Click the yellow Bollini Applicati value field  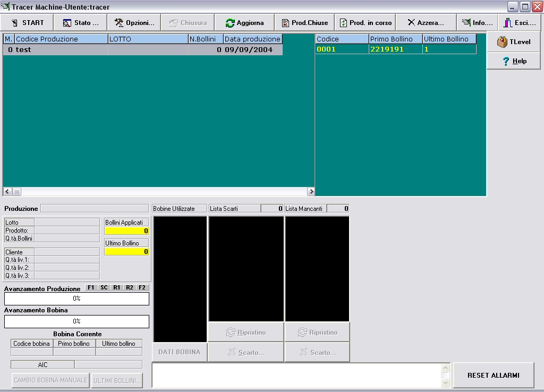[x=126, y=231]
